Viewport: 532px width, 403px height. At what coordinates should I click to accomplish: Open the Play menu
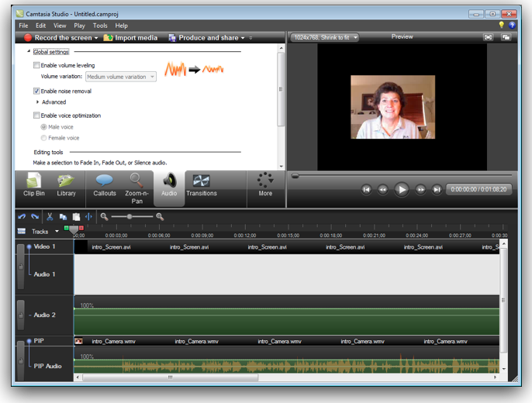click(79, 26)
